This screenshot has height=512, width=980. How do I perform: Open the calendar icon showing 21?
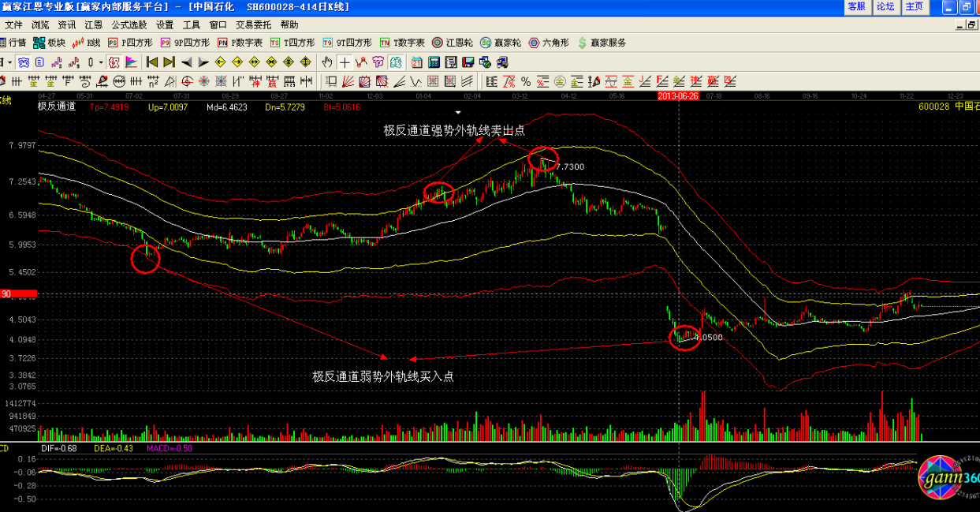[x=416, y=62]
